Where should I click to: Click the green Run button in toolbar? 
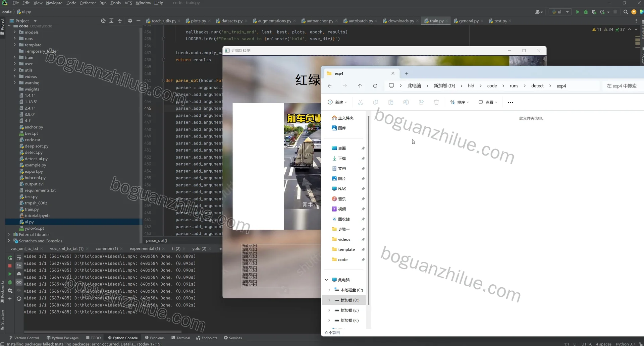click(x=578, y=12)
